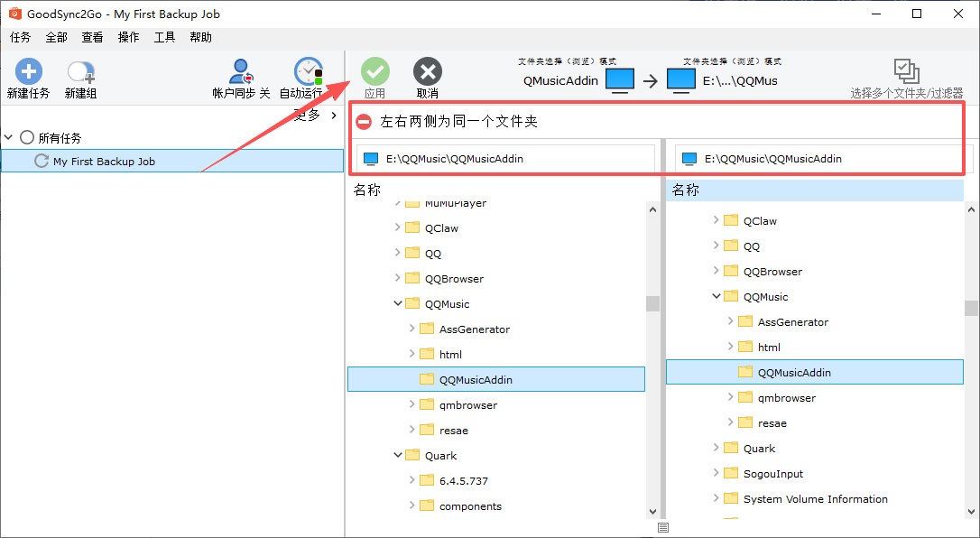Expand Quark folder in right tree
The image size is (980, 538).
point(717,448)
